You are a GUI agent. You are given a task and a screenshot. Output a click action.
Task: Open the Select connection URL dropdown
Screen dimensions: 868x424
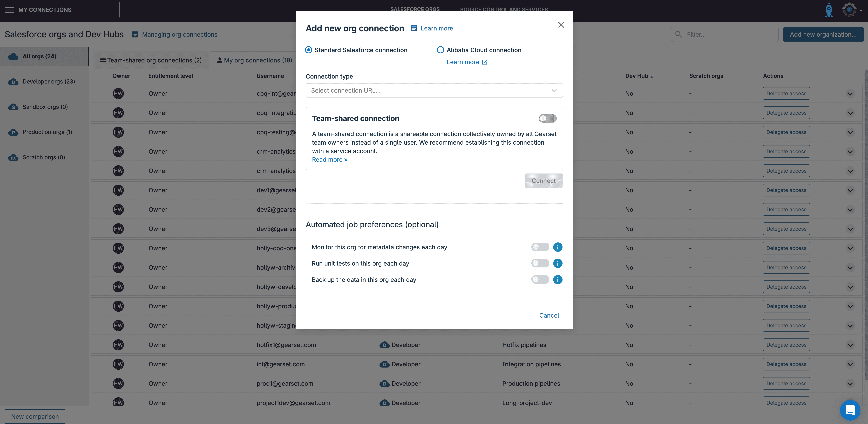click(x=434, y=90)
